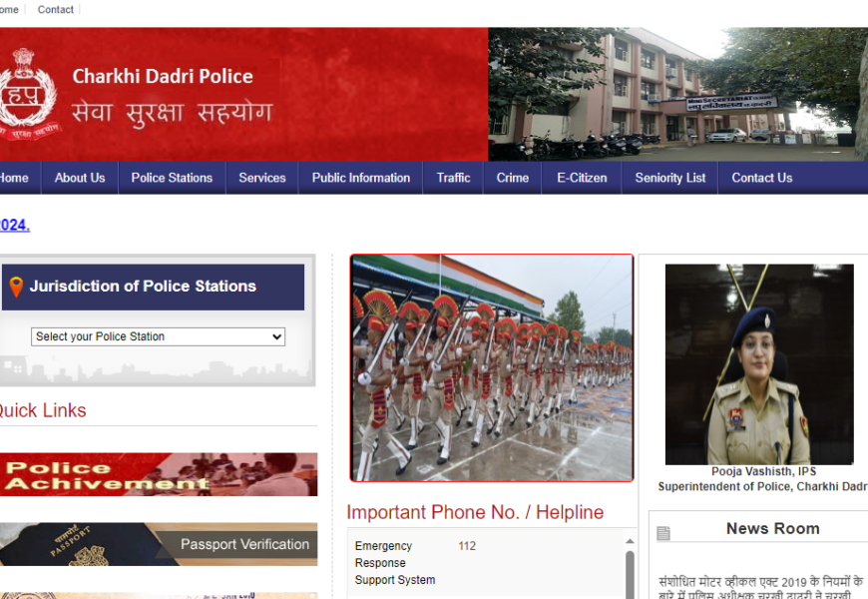The image size is (868, 599).
Task: Click the orange location pin icon
Action: coord(16,288)
